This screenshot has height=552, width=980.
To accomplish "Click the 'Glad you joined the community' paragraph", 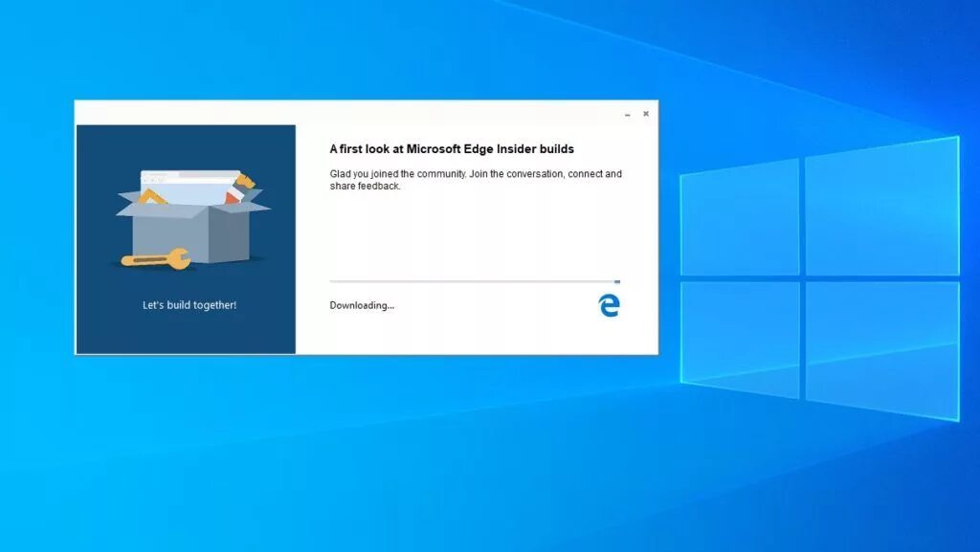I will tap(476, 180).
